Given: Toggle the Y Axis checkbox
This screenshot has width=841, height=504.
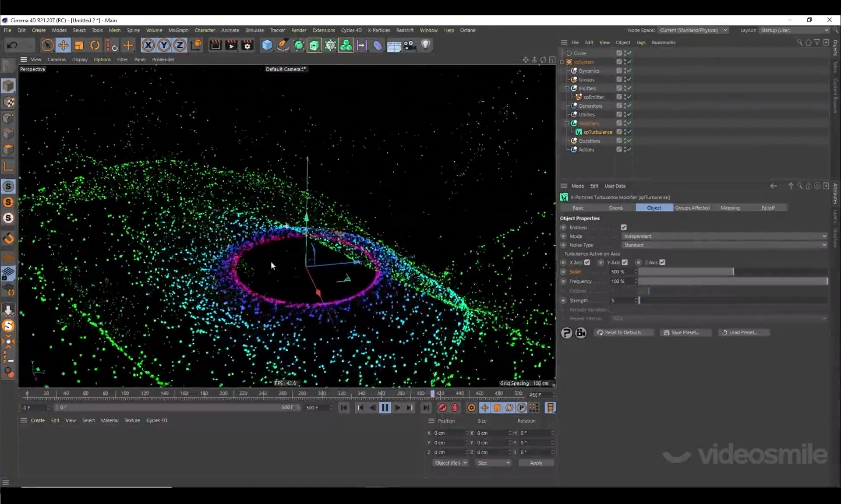Looking at the screenshot, I should pyautogui.click(x=625, y=262).
